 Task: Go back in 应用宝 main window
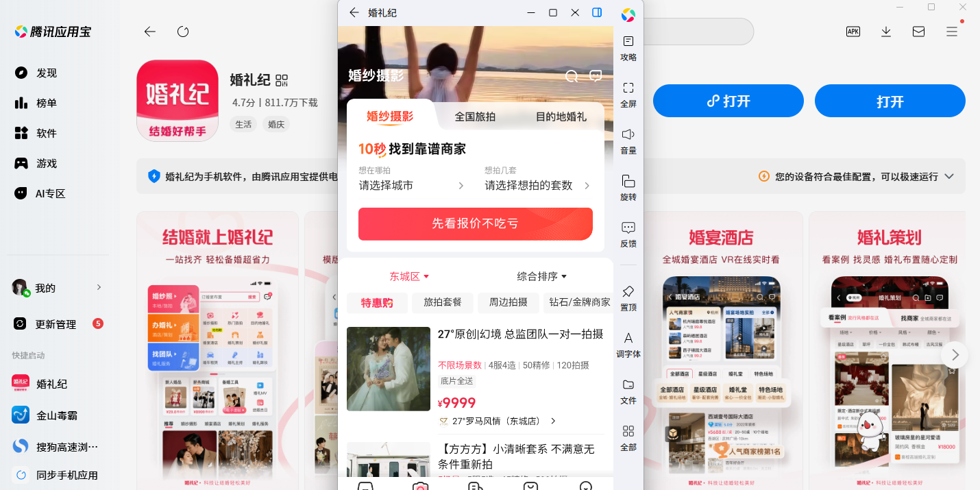(x=150, y=32)
